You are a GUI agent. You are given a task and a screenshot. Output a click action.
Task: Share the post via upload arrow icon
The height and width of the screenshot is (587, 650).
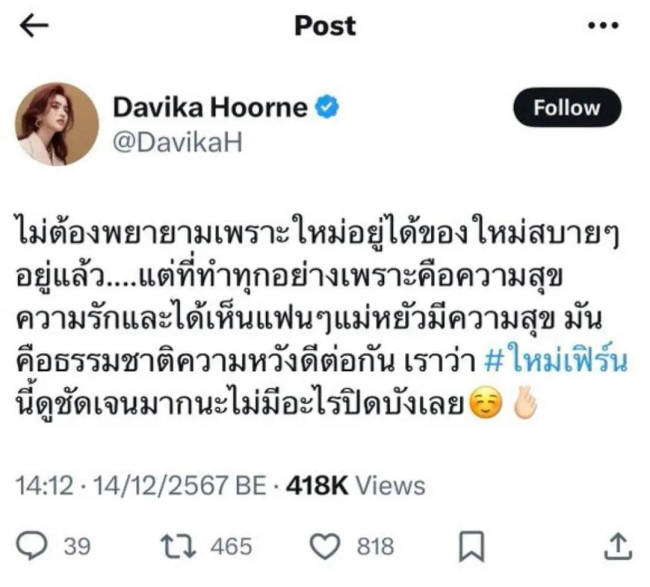[618, 546]
